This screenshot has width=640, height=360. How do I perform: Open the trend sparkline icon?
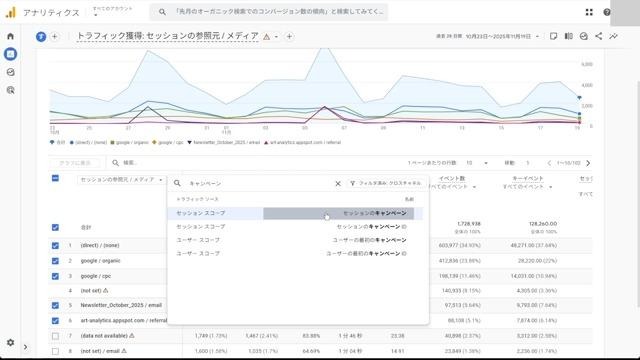point(613,36)
